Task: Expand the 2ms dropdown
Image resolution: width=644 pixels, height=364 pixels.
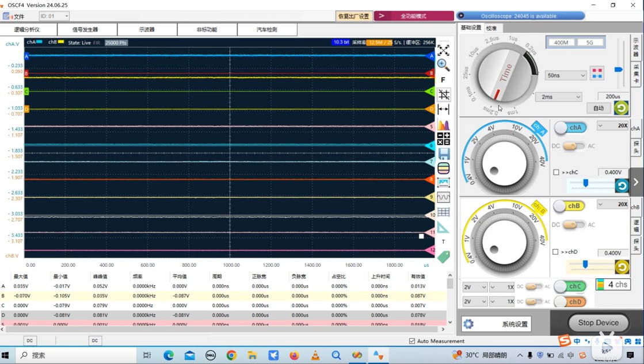Action: (x=559, y=97)
